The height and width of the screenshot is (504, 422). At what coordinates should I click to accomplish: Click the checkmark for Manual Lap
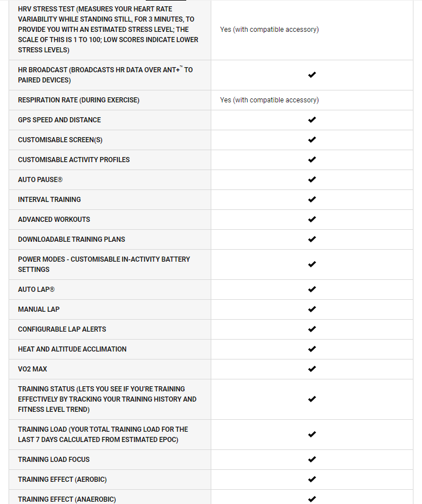[x=312, y=309]
